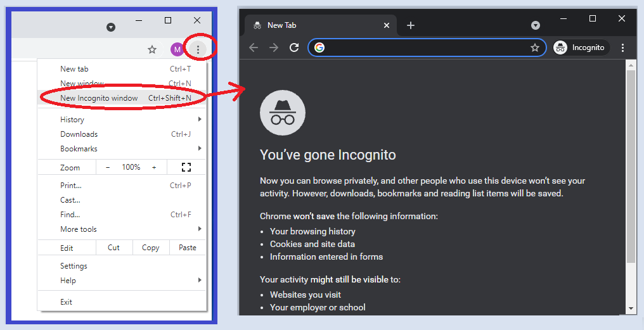The height and width of the screenshot is (330, 644).
Task: Click "Your employer or school" bullet text
Action: (x=318, y=307)
